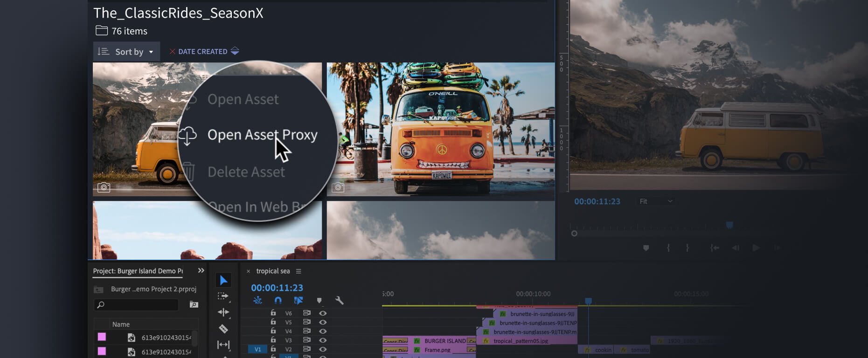Activate the Ripple Edit tool
This screenshot has width=868, height=358.
click(223, 312)
